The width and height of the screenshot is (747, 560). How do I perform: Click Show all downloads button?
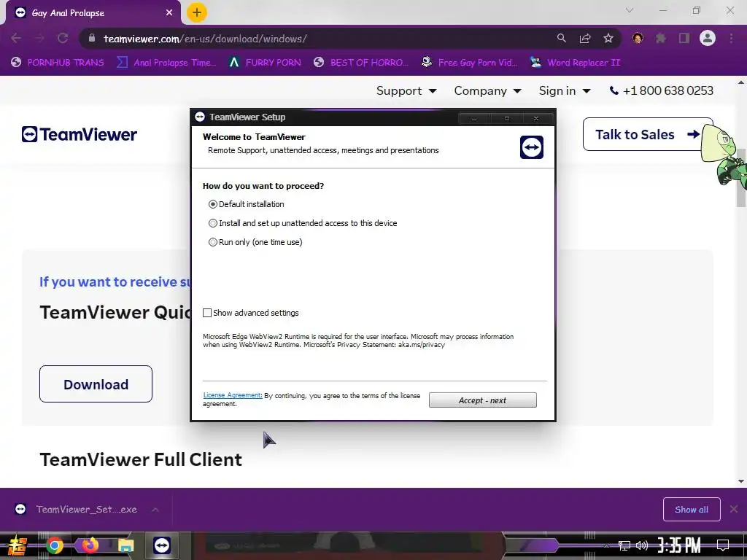[x=692, y=510]
